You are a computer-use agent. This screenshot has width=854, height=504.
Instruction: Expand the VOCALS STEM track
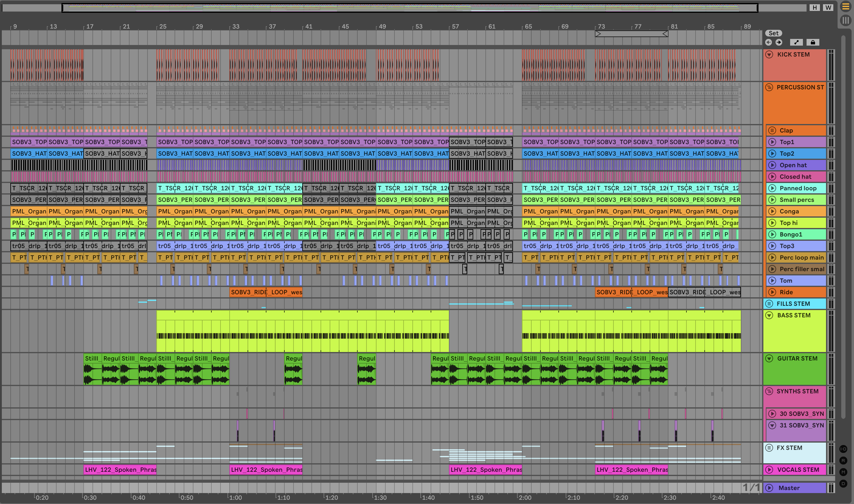click(x=769, y=470)
